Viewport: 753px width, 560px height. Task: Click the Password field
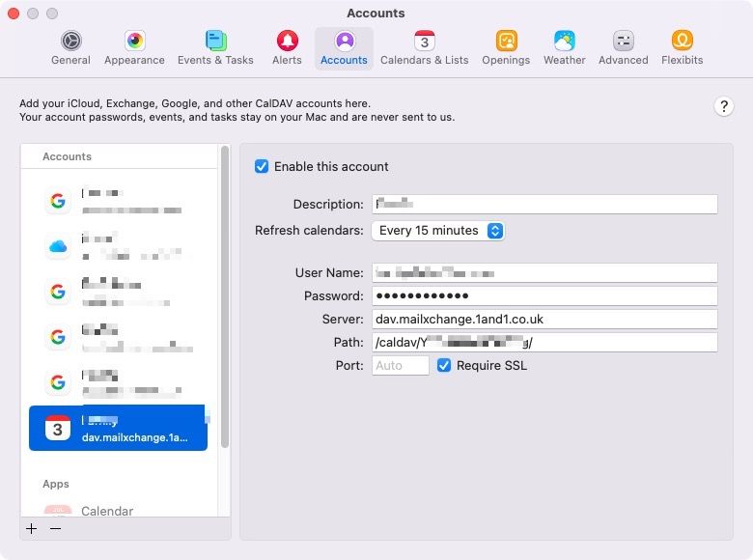point(544,295)
